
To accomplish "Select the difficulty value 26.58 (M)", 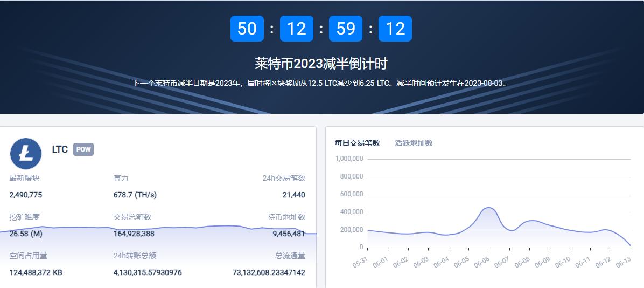I will [26, 234].
